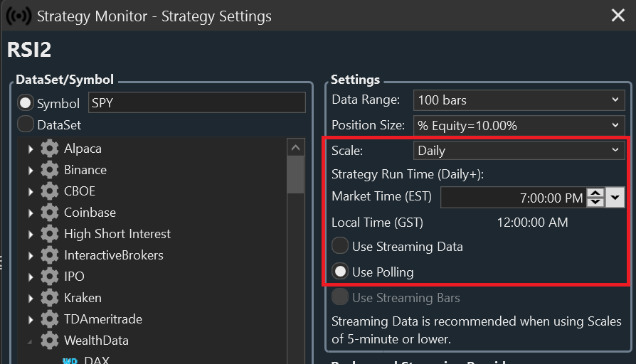Click the WealthData gear icon

pyautogui.click(x=49, y=341)
